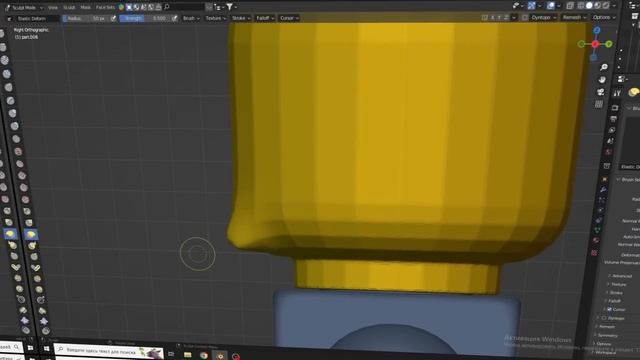Switch to wireframe viewport shading
640x360 pixels.
coord(580,6)
